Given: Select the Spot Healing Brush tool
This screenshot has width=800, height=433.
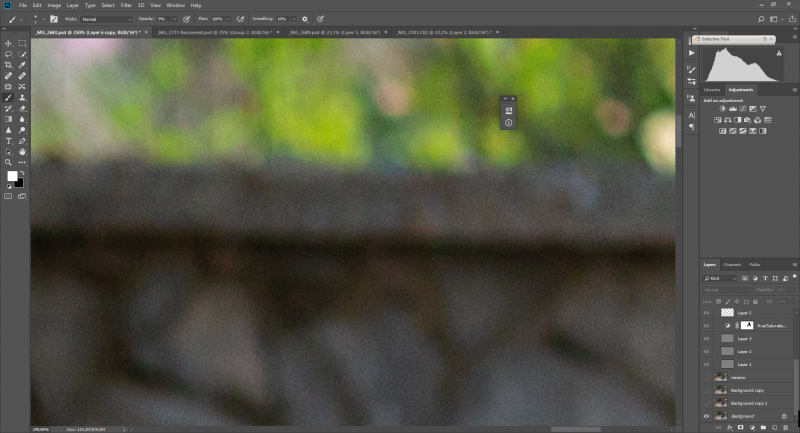Looking at the screenshot, I should point(8,76).
